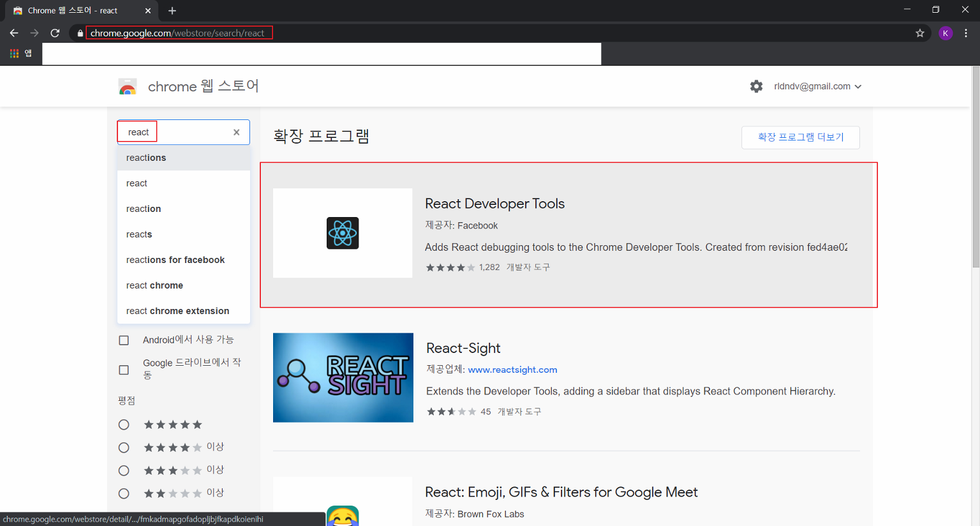Image resolution: width=980 pixels, height=526 pixels.
Task: Click the React-Sight description text
Action: (631, 391)
